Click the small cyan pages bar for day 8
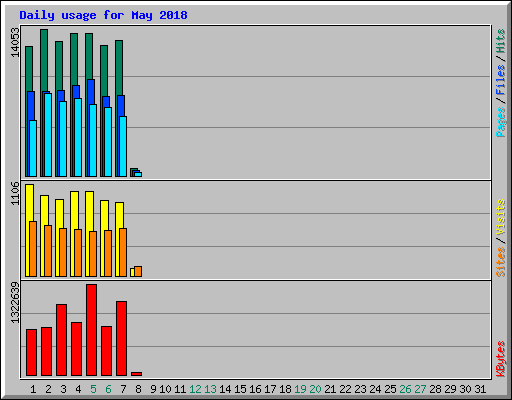 [138, 174]
